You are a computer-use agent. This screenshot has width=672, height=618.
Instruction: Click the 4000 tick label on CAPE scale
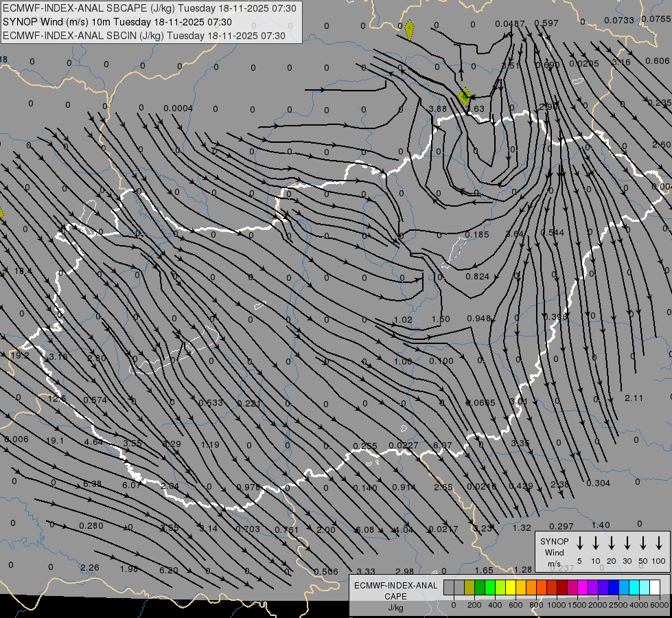[639, 605]
